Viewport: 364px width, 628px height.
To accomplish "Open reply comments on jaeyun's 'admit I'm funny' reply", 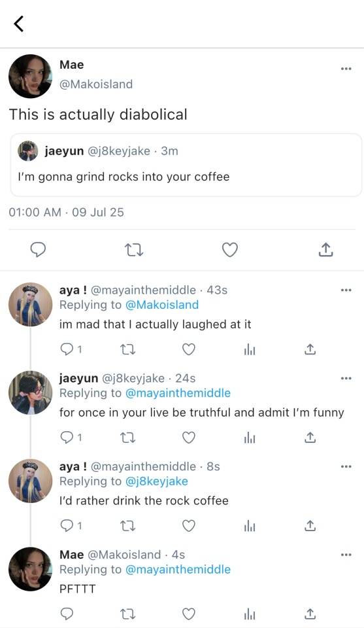I will pyautogui.click(x=71, y=438).
